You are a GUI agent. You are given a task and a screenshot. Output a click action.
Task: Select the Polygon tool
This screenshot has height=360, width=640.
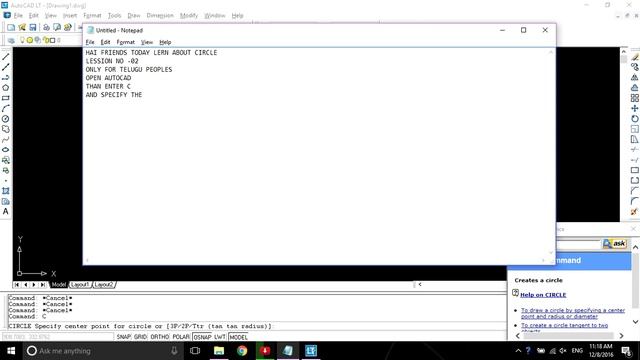pyautogui.click(x=6, y=88)
